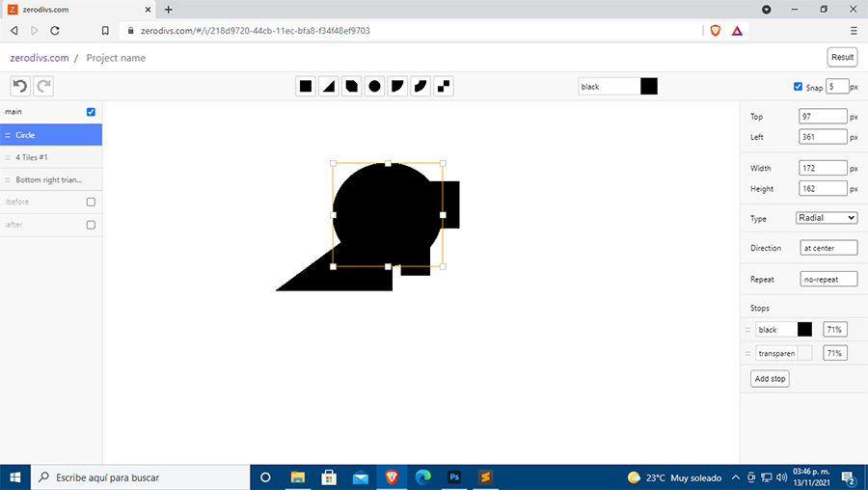The image size is (868, 490).
Task: Select the quarter circle shape tool
Action: (397, 87)
